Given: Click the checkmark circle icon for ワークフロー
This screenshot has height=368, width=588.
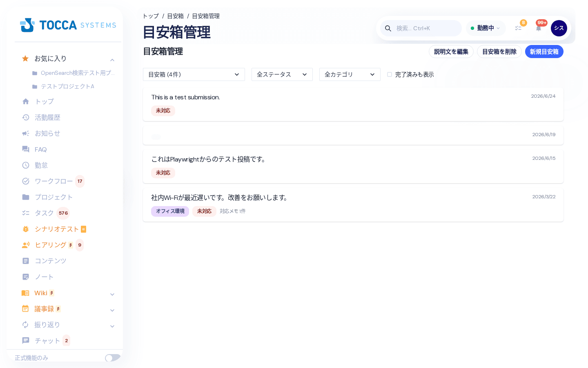Looking at the screenshot, I should pos(26,181).
